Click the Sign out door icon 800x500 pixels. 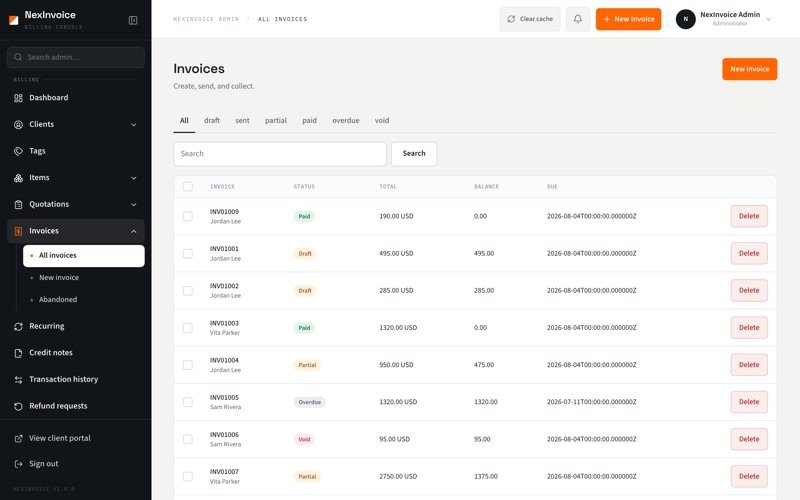click(18, 464)
